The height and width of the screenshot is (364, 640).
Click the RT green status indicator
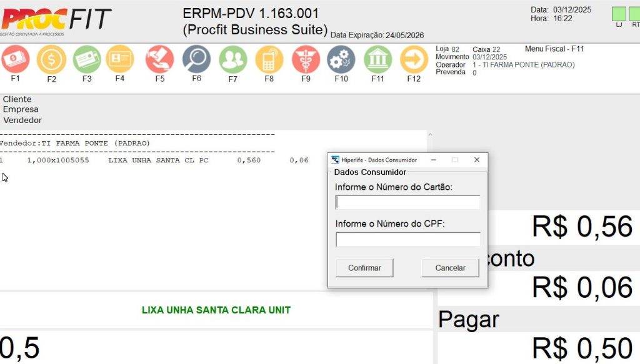(635, 14)
